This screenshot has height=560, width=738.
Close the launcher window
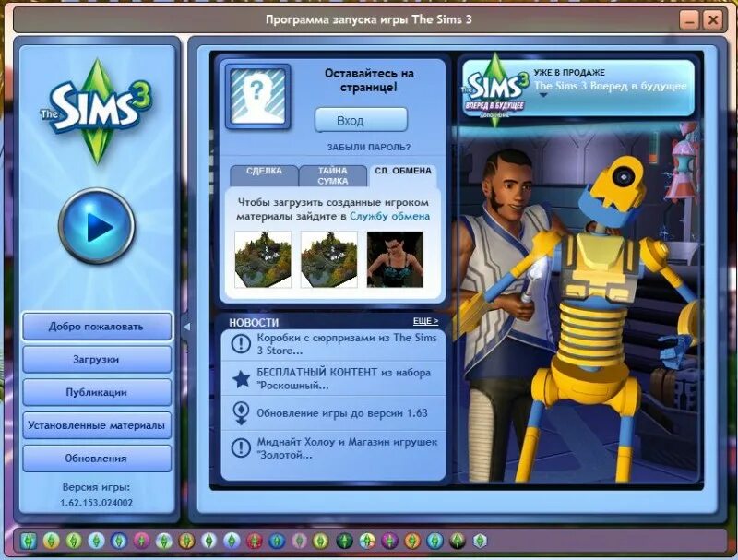713,19
